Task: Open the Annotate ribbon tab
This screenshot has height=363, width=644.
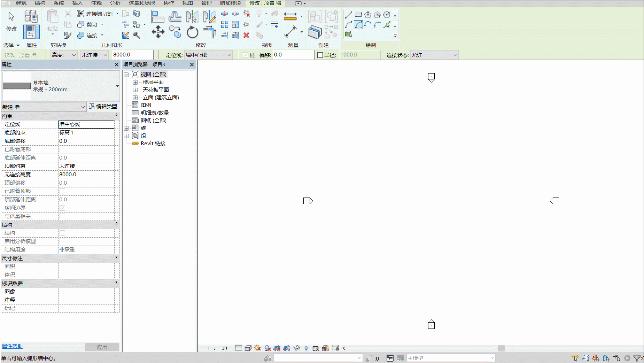Action: 96,3
